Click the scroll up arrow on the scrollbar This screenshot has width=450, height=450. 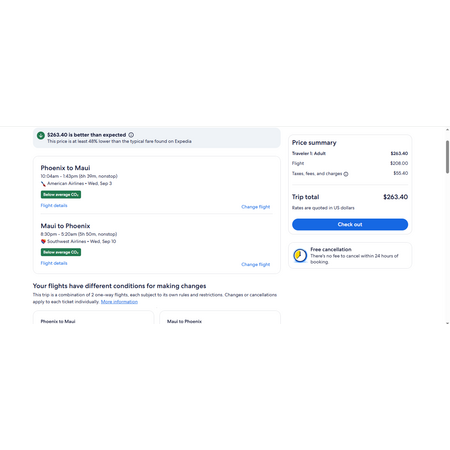pos(447,130)
